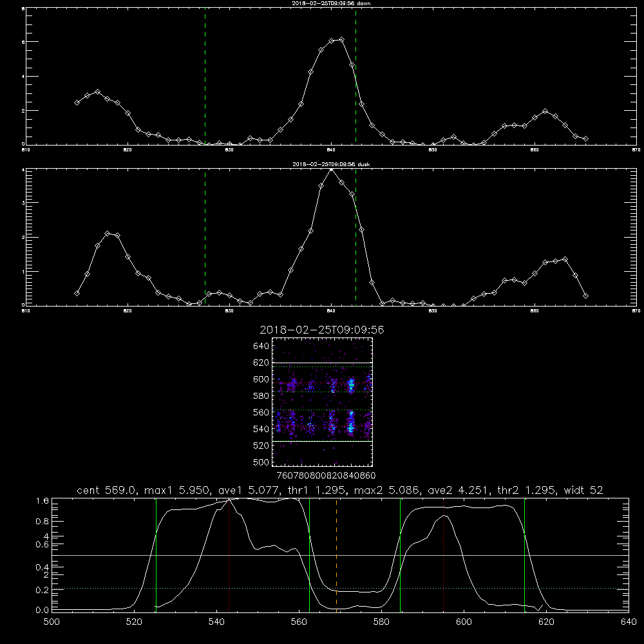Click the '3' y-axis label of the dusk plot

pos(23,202)
